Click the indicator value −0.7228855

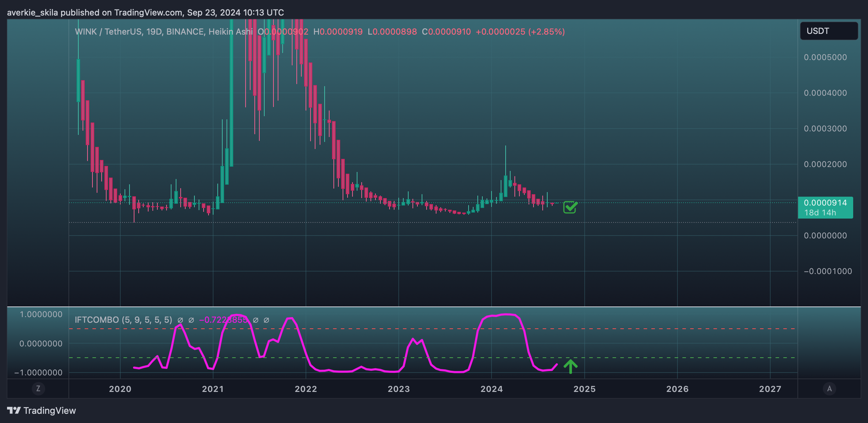tap(224, 320)
